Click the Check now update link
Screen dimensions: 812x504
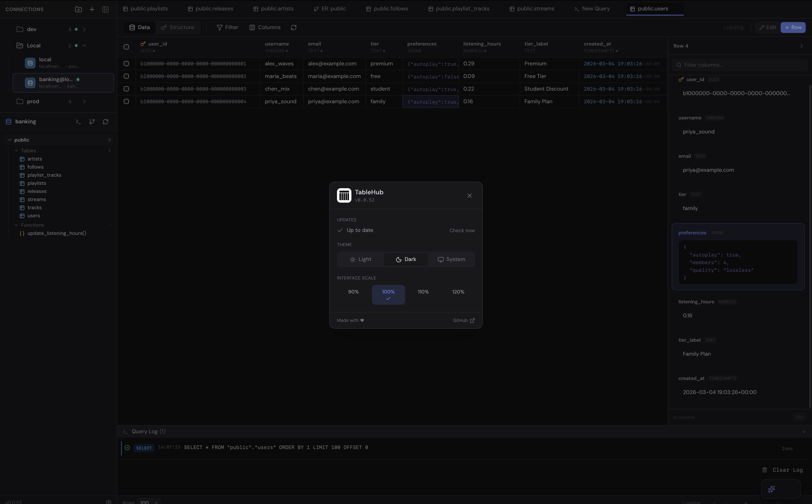tap(462, 230)
